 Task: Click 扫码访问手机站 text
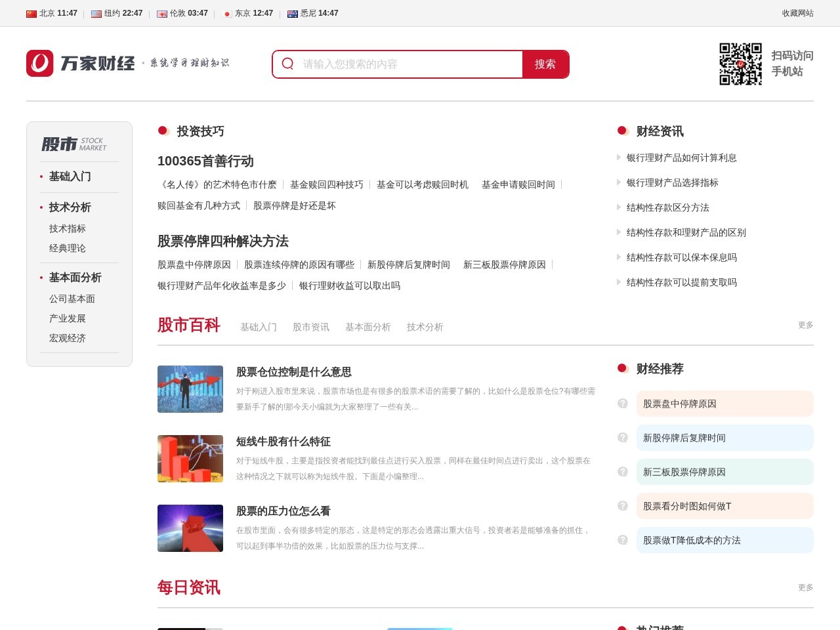tap(792, 64)
